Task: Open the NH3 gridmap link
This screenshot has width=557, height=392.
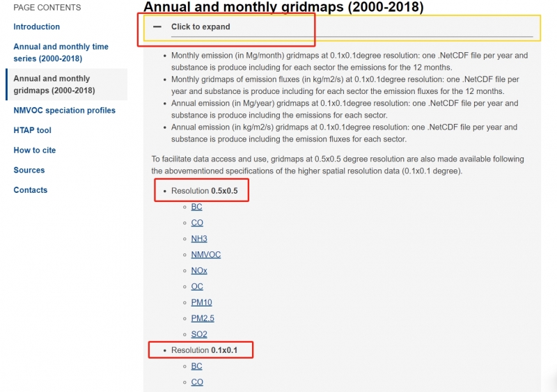Action: [199, 239]
